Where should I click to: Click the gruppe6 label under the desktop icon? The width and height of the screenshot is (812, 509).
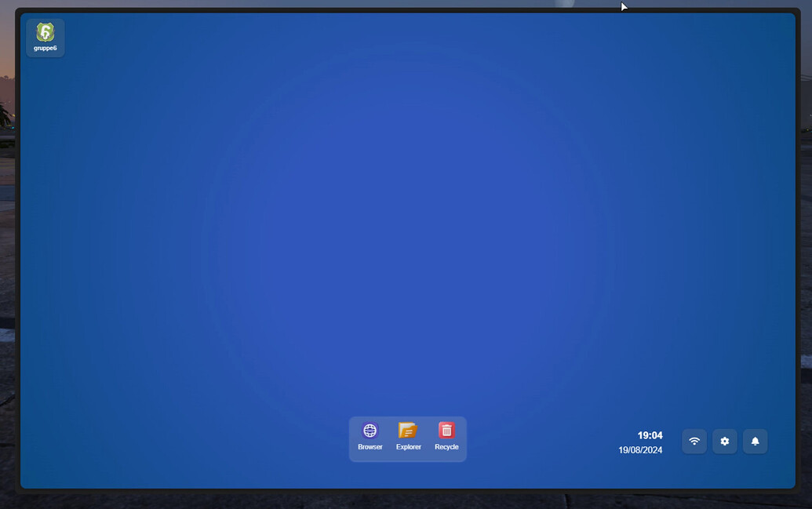(x=45, y=49)
